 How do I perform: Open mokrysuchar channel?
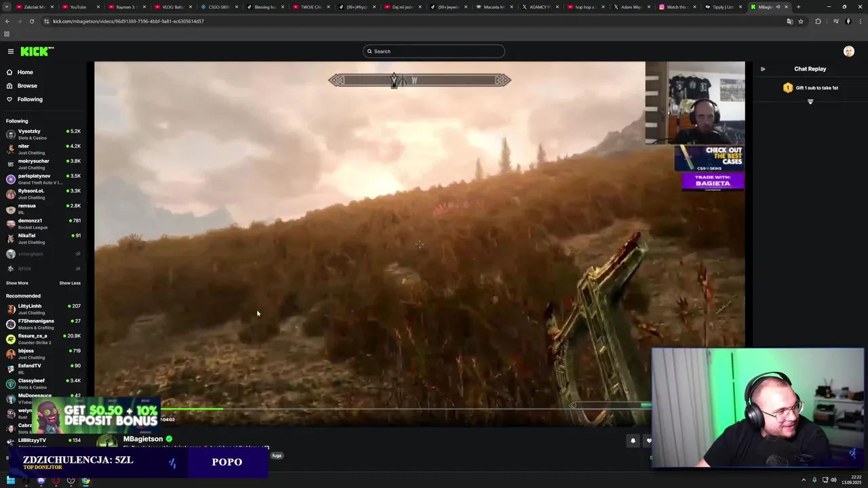tap(43, 164)
